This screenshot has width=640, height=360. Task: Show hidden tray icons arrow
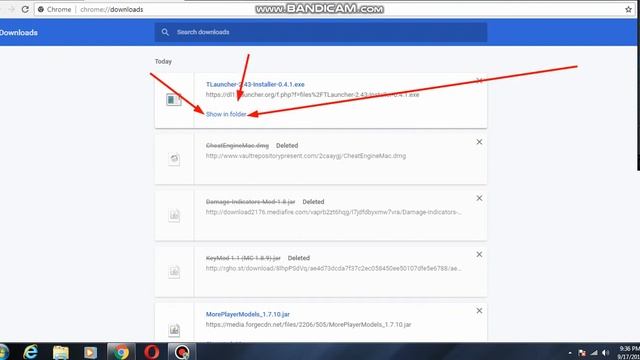pos(570,353)
